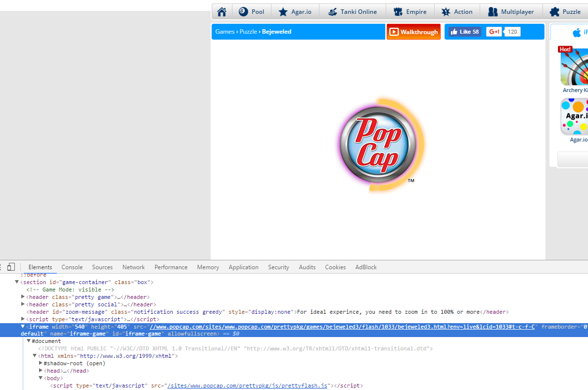Click the star icon beside Agar.io
Viewport: 588px width, 390px height.
[283, 12]
